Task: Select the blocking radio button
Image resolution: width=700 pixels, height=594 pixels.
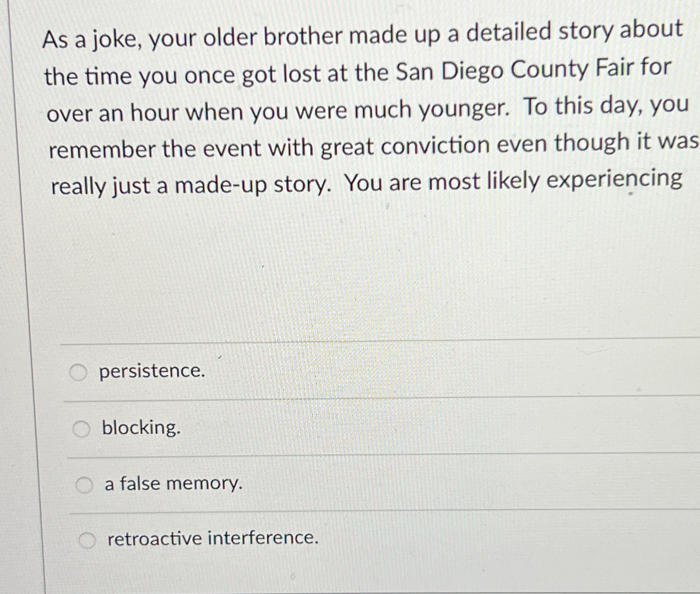Action: (81, 428)
